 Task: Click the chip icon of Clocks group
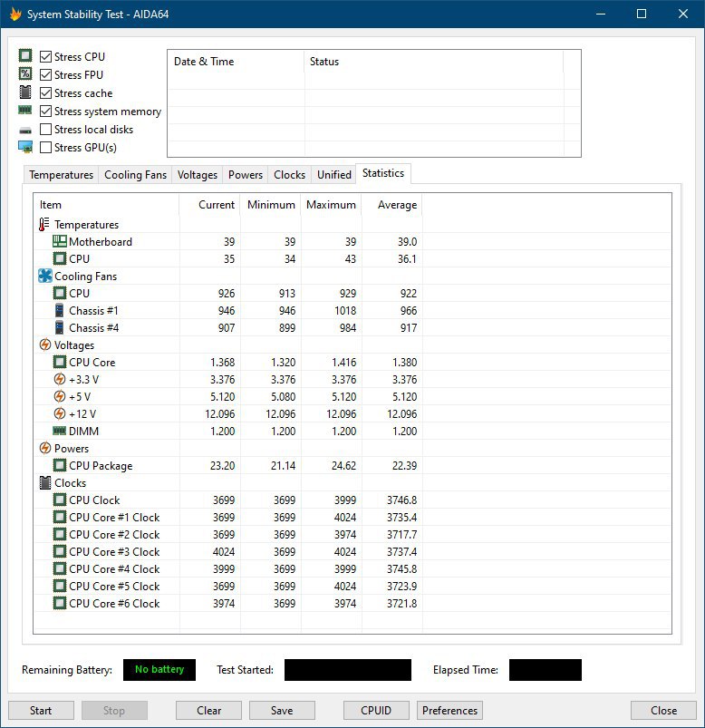pos(45,482)
